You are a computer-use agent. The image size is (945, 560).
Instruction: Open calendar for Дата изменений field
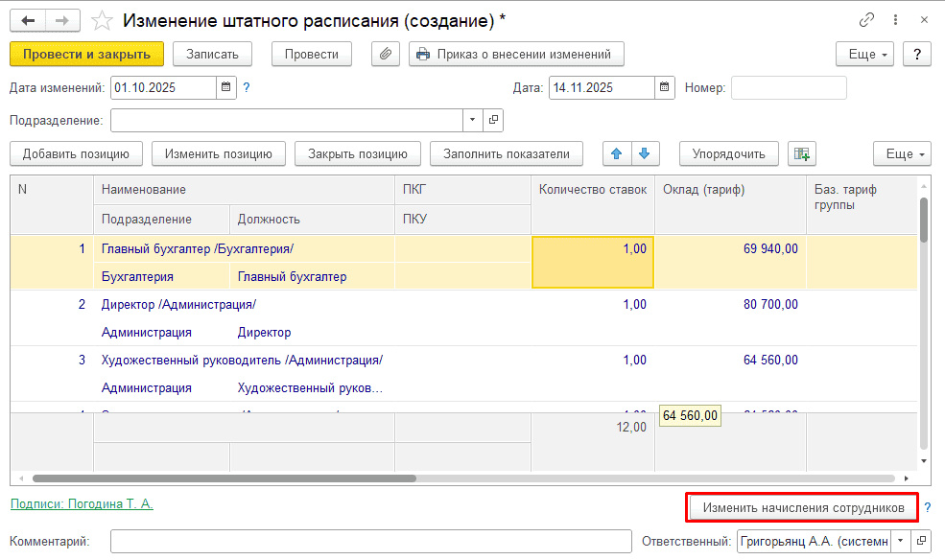(226, 87)
